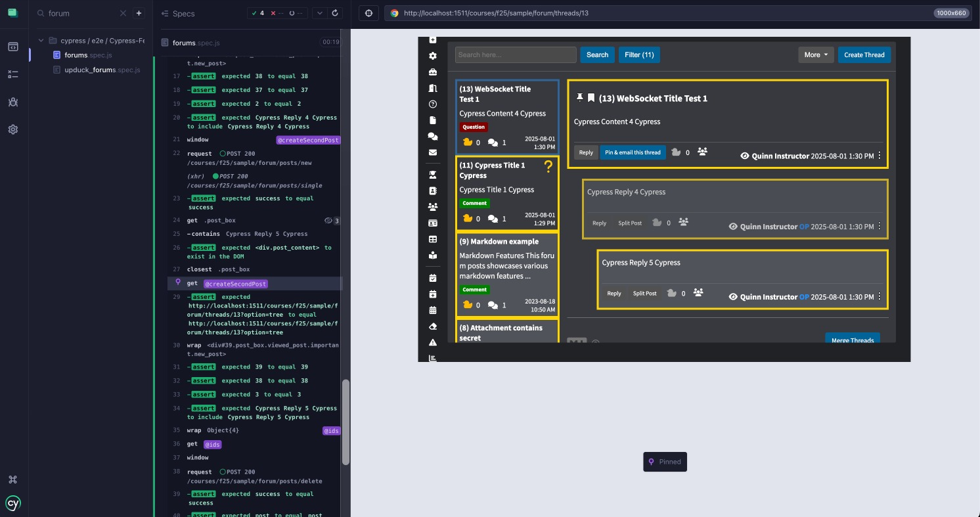The height and width of the screenshot is (517, 980).
Task: Open the Debug bug icon in the Cypress sidebar
Action: pyautogui.click(x=12, y=102)
